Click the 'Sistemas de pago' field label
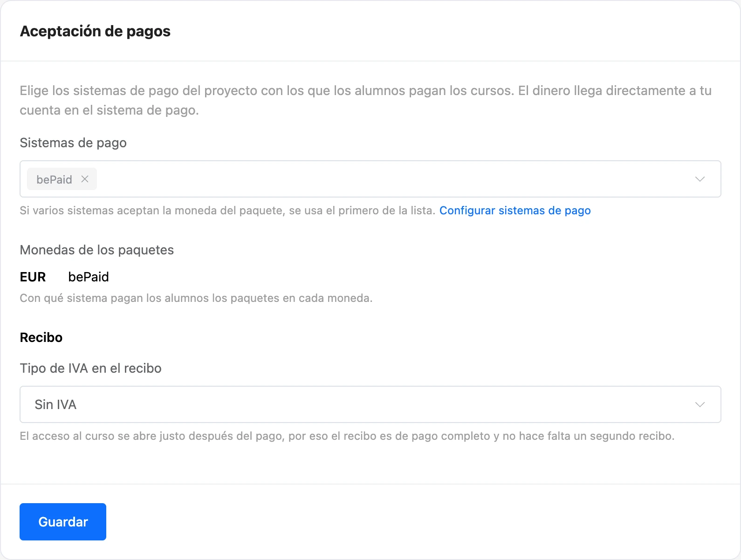Viewport: 741px width, 560px height. [x=73, y=143]
